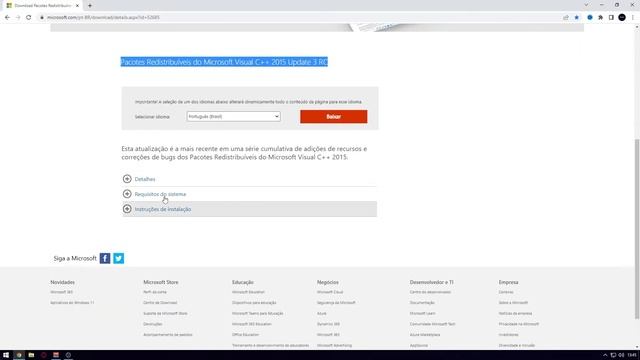View site info via the padlock icon
This screenshot has height=360, width=640.
click(x=42, y=18)
